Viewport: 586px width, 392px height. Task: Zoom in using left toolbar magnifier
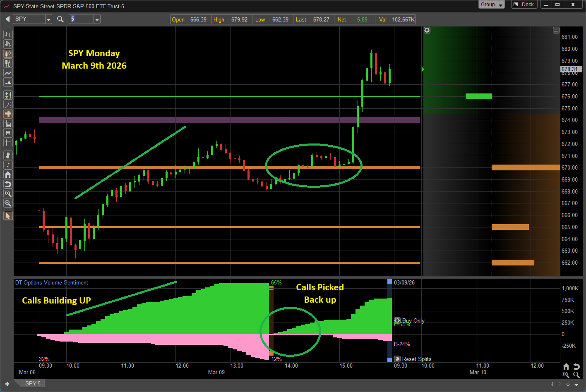tap(8, 194)
